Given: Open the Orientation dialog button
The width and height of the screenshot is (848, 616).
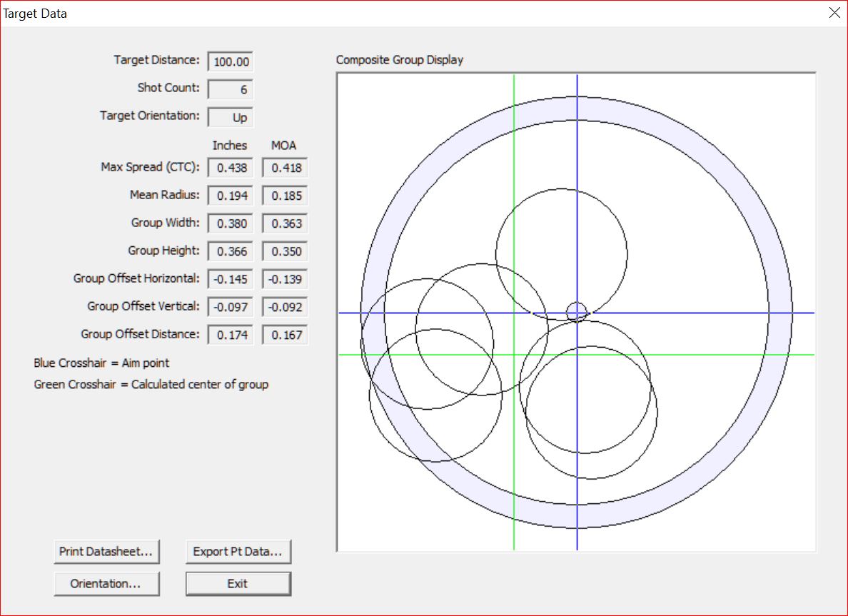Looking at the screenshot, I should pyautogui.click(x=106, y=584).
